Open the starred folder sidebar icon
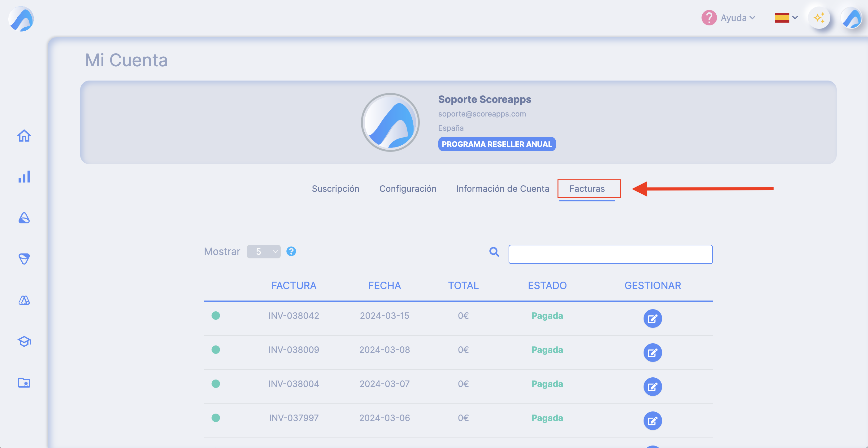 tap(24, 383)
